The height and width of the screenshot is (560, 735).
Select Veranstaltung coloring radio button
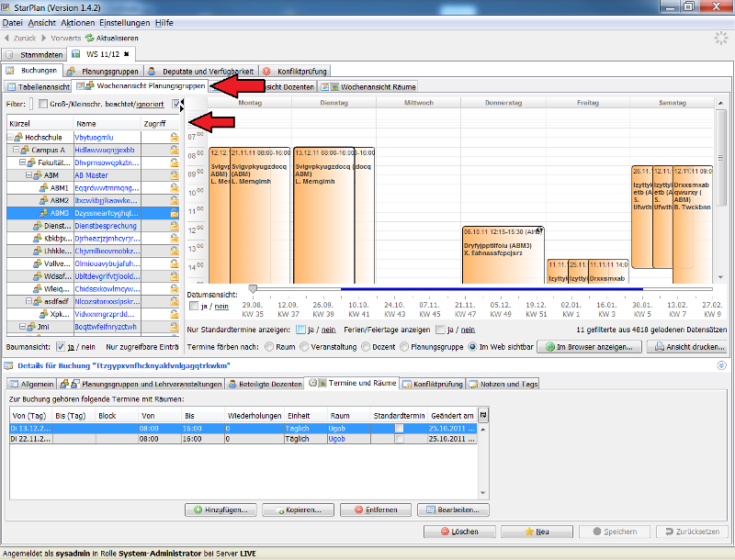(x=304, y=347)
